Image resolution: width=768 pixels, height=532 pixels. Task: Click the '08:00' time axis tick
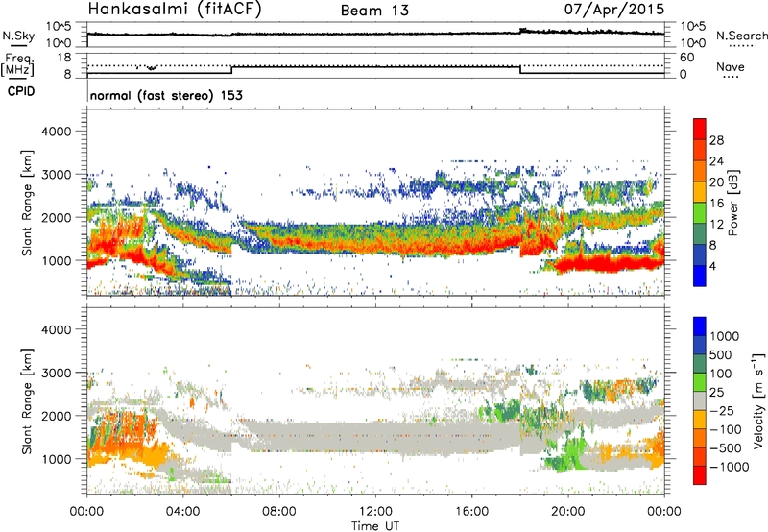279,512
